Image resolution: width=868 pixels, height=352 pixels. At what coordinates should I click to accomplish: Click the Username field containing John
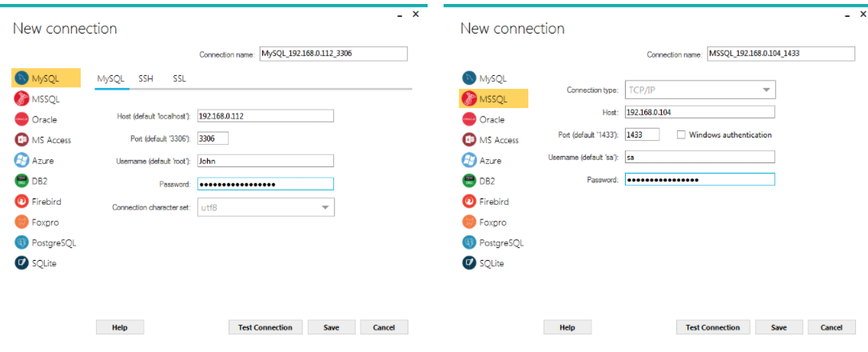pos(265,161)
